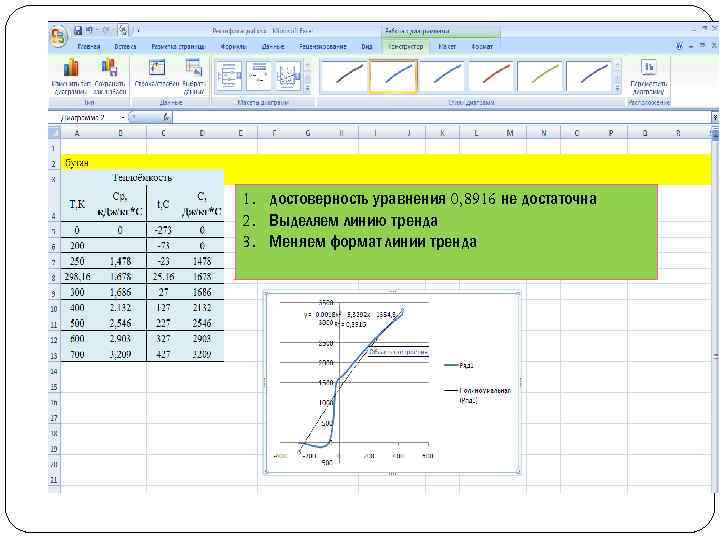
Task: Open the Главная ribbon tab
Action: pos(89,46)
